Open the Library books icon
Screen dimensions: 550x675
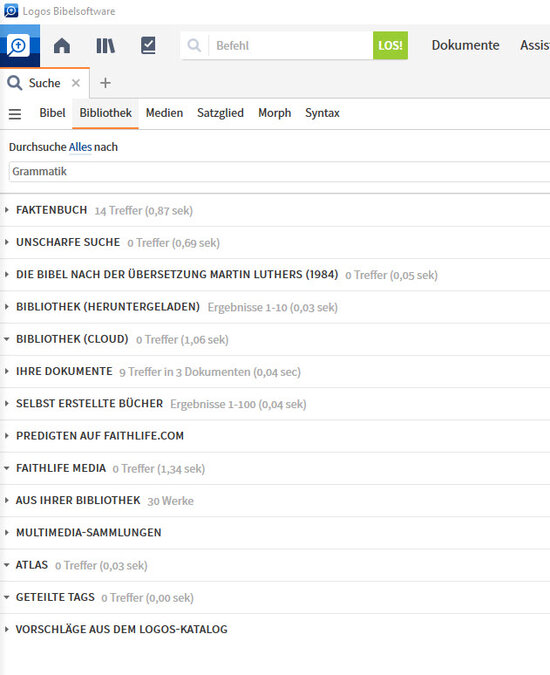click(105, 45)
